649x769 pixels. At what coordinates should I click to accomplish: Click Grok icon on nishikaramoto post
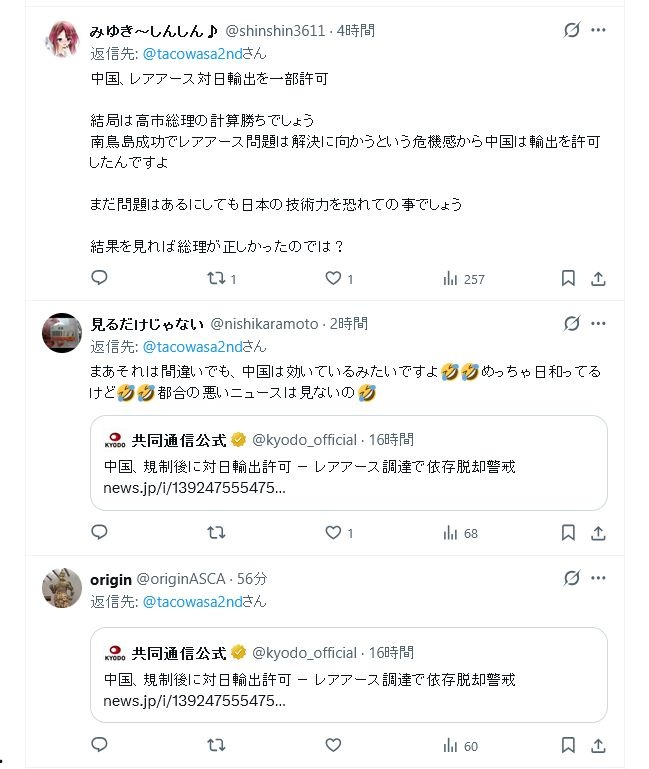[x=571, y=323]
